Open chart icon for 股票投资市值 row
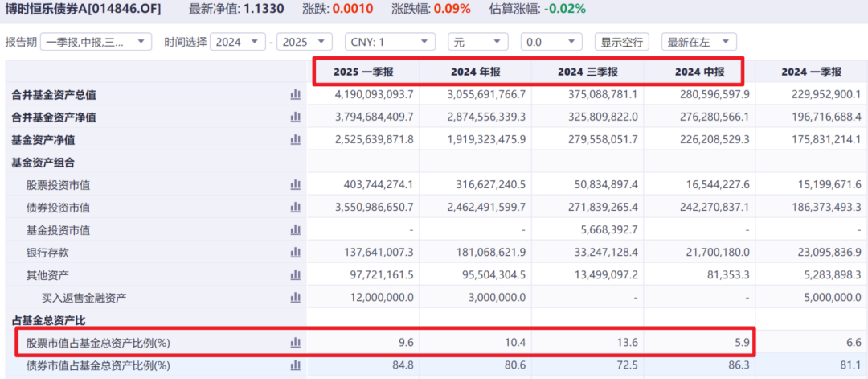868x379 pixels. [x=295, y=185]
